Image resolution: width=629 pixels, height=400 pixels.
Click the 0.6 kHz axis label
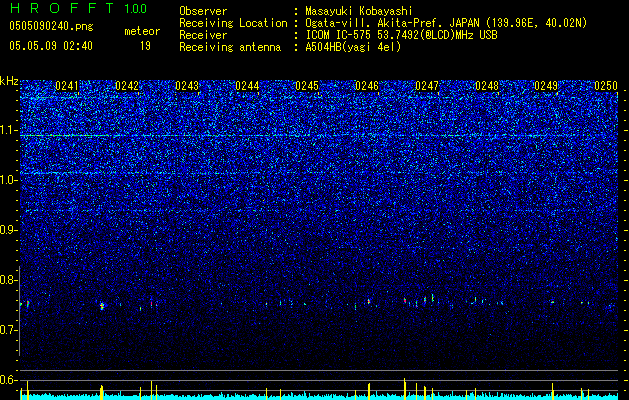coord(8,380)
